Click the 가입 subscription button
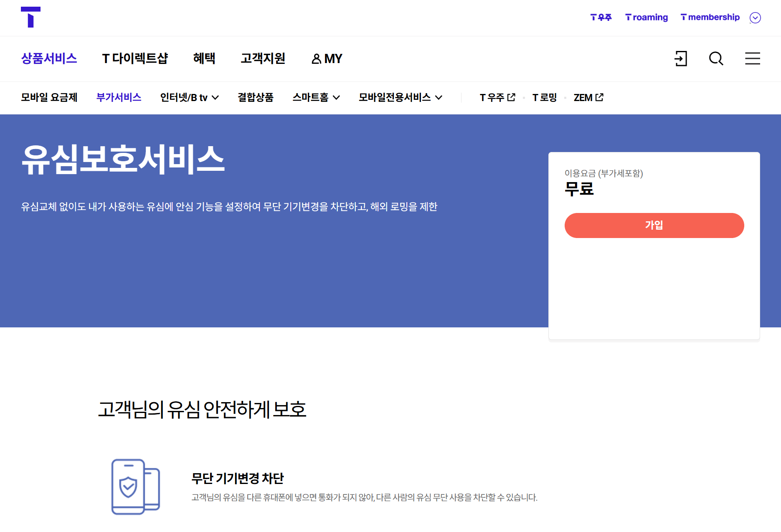This screenshot has height=532, width=781. pos(654,225)
